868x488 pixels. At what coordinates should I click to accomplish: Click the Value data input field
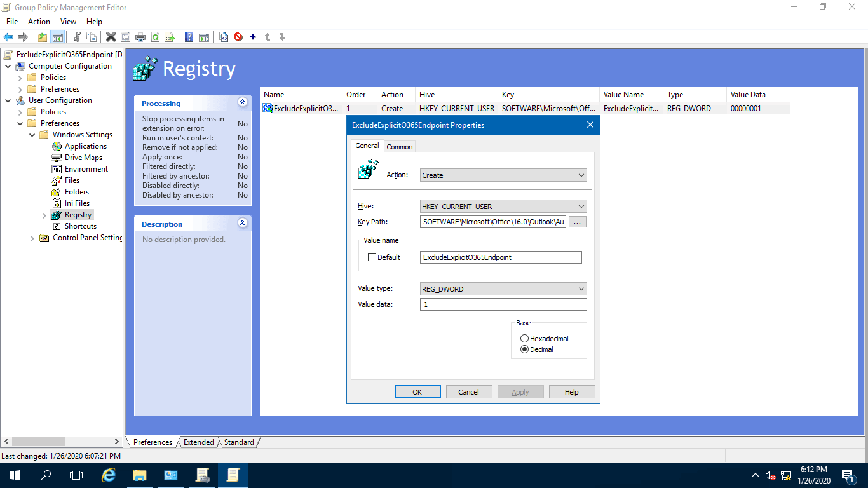(x=503, y=305)
